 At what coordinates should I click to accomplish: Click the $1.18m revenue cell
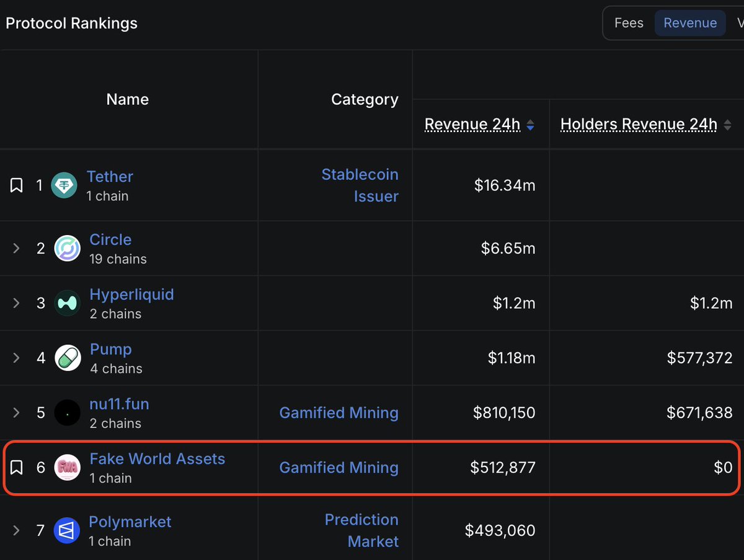511,358
